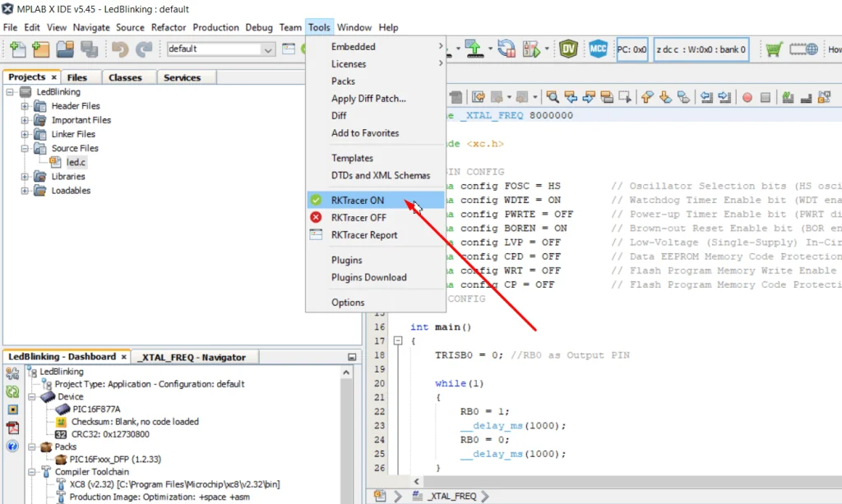Open the Debug menu
Viewport: 842px width, 504px height.
(259, 27)
